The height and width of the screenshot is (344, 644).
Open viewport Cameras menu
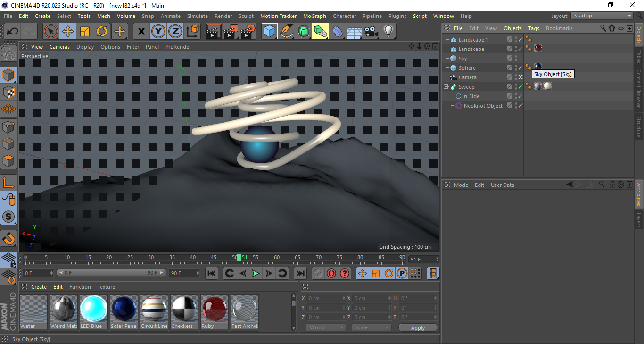click(59, 47)
